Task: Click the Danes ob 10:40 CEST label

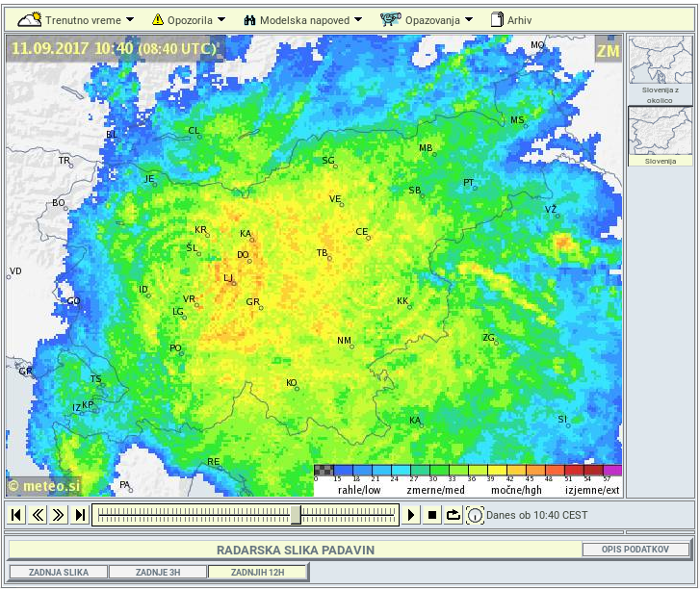Action: [x=536, y=515]
